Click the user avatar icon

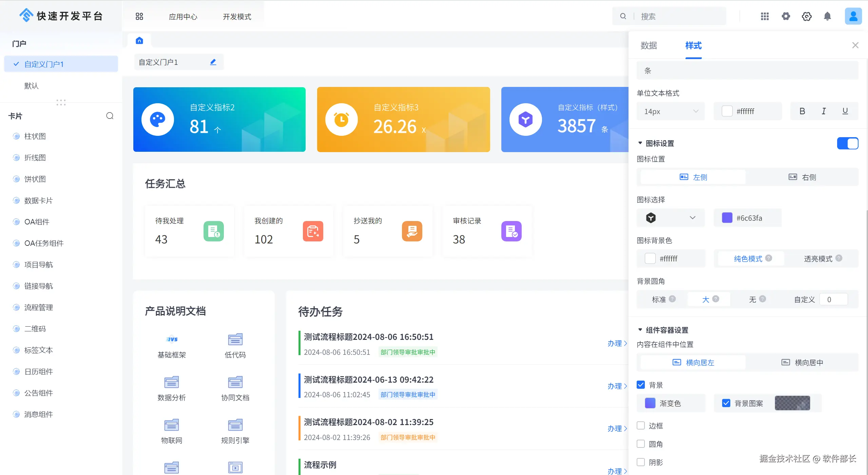(x=853, y=16)
